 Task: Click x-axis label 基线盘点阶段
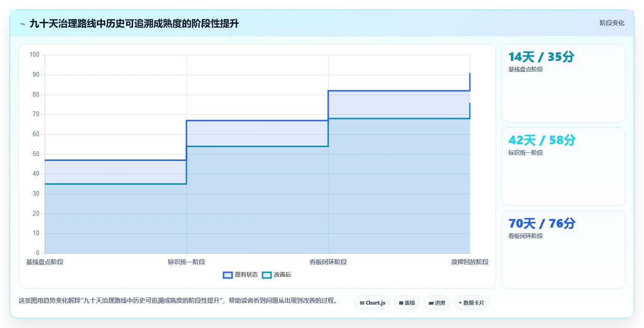pos(45,262)
